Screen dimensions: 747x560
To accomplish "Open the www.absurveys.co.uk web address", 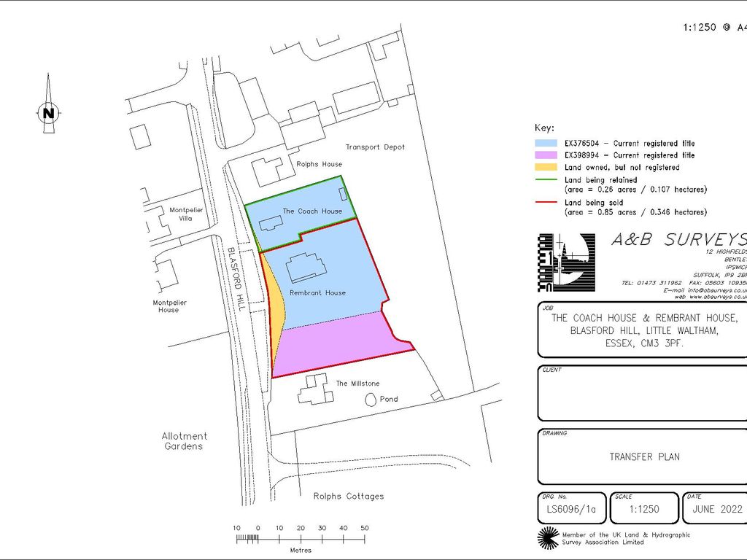I will (x=715, y=297).
